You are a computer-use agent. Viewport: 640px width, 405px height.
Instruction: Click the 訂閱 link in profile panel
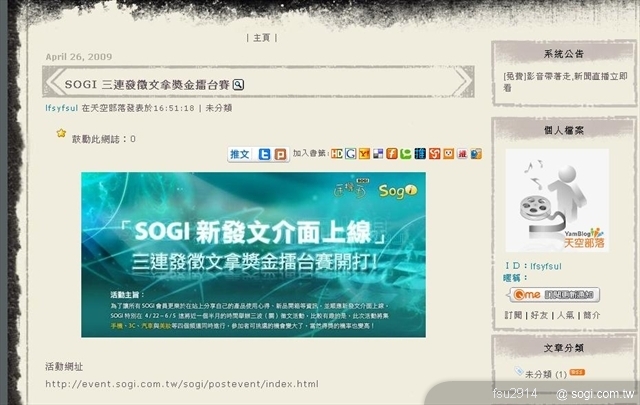[513, 315]
